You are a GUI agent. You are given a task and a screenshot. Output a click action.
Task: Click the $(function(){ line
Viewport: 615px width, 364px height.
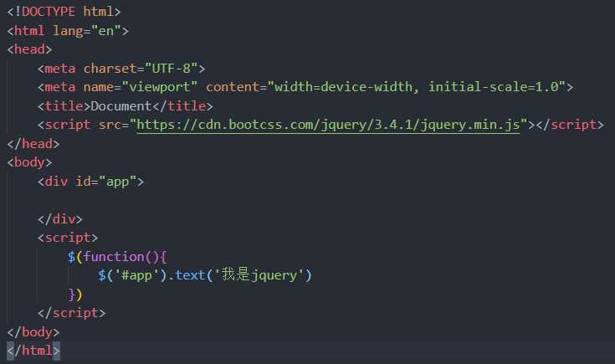[x=117, y=257]
